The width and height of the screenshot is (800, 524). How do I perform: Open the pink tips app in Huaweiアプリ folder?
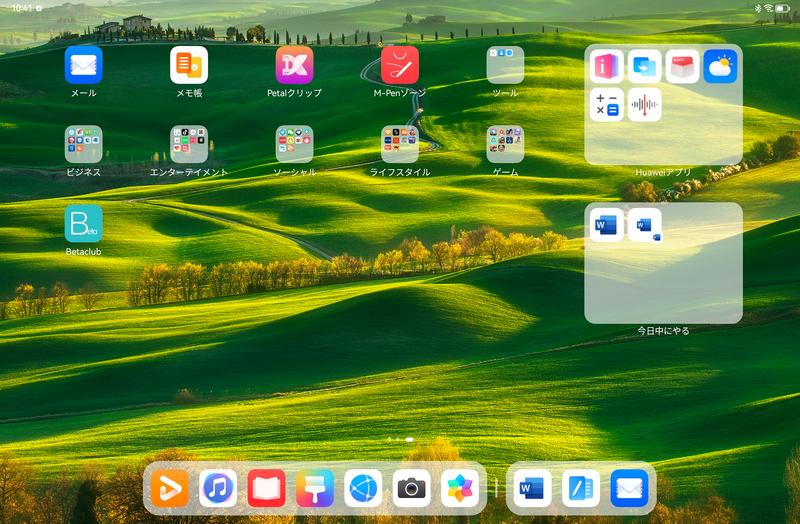(607, 66)
